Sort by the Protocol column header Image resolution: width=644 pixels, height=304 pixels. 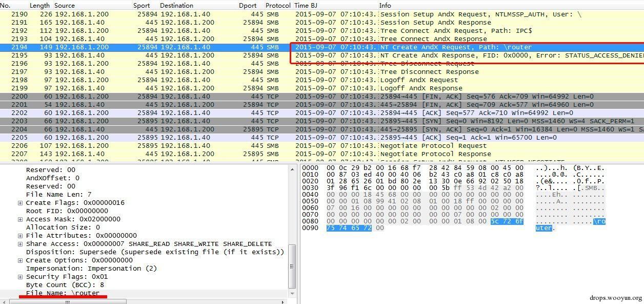(278, 5)
